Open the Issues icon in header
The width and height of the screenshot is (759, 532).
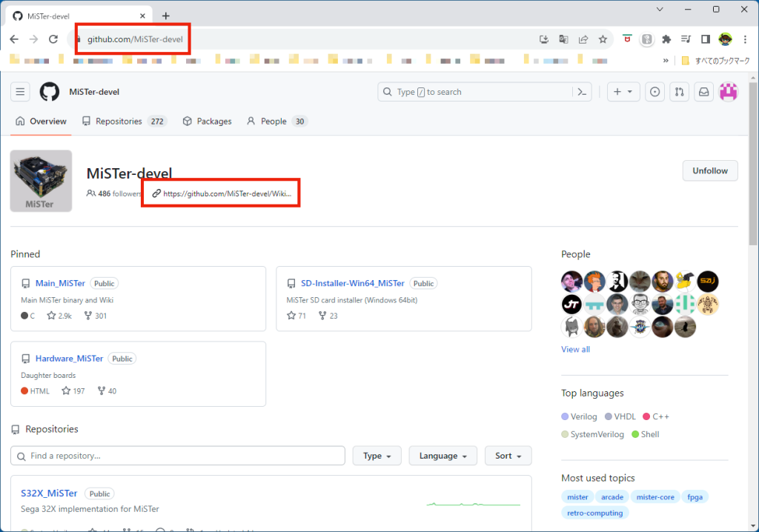(654, 92)
